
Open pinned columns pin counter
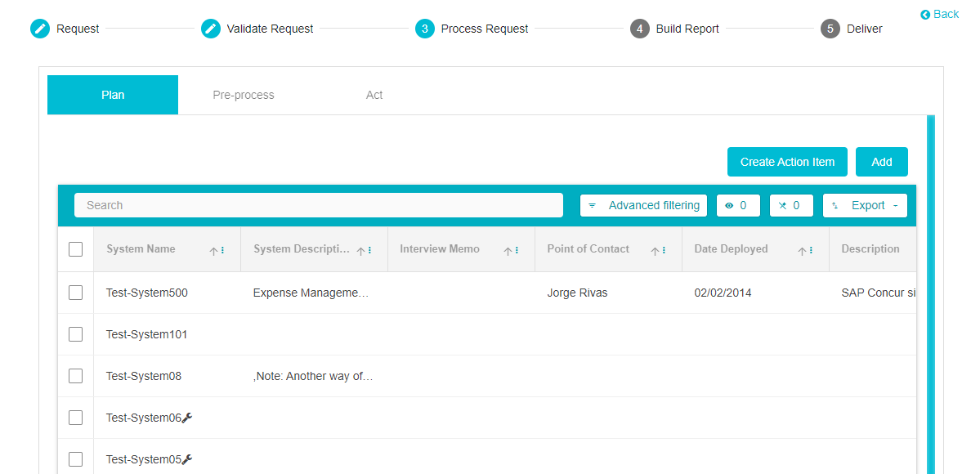pos(791,205)
